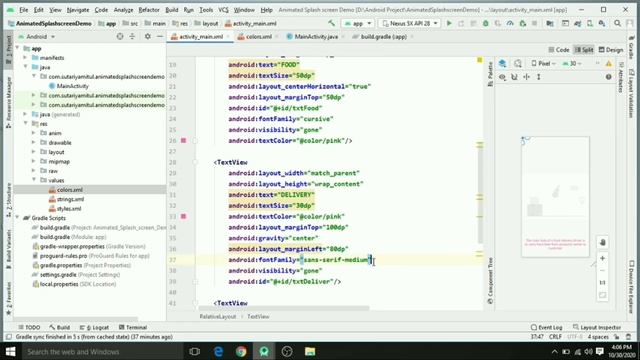Open the app run configuration dropdown

[x=358, y=24]
